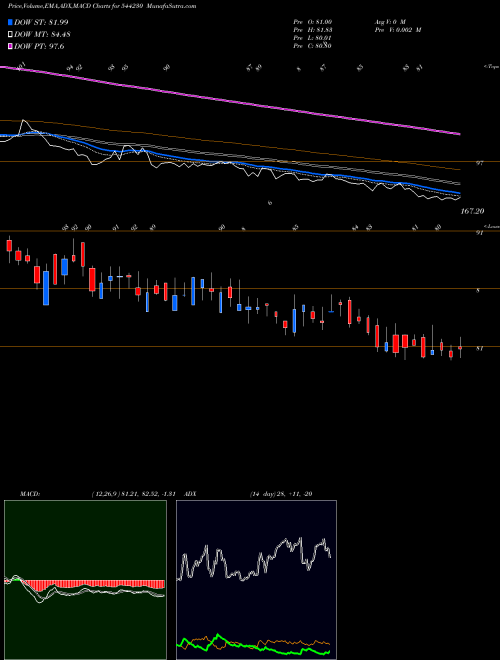Screen dimensions: 500x660
Task: Click the '81' price axis label on candlestick chart
Action: pos(479,349)
